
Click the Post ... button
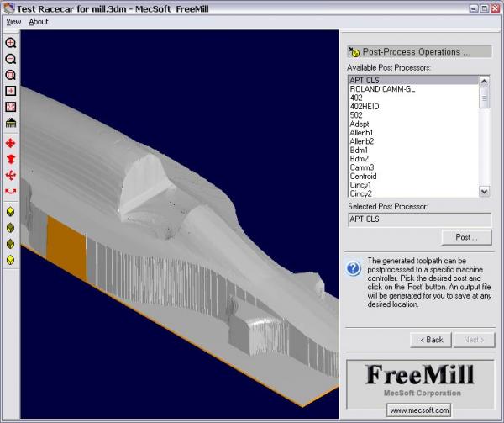pyautogui.click(x=467, y=237)
